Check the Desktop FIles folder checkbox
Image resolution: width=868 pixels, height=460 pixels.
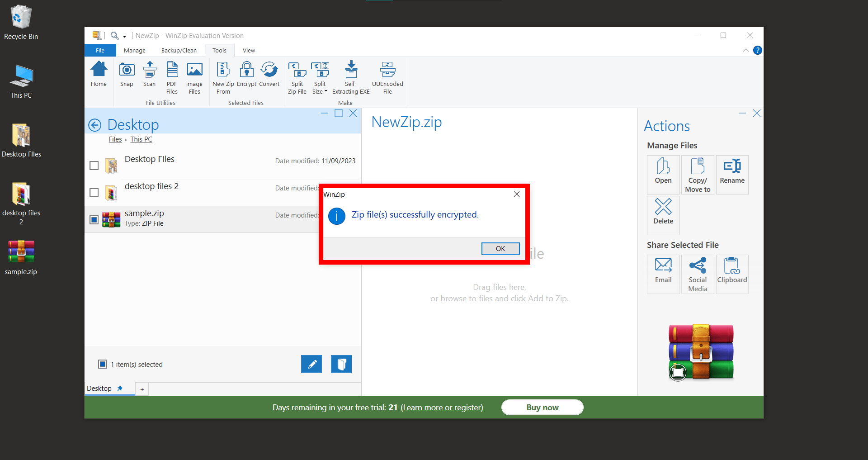[94, 166]
